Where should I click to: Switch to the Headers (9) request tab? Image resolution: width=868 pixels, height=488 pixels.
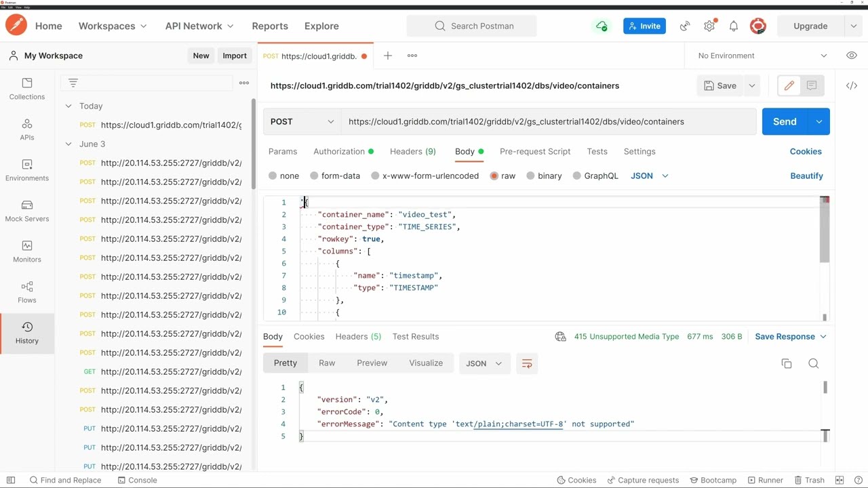pyautogui.click(x=413, y=151)
